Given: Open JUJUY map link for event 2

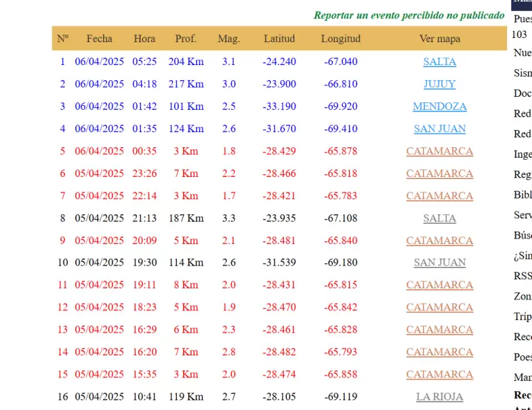Looking at the screenshot, I should click(x=439, y=84).
